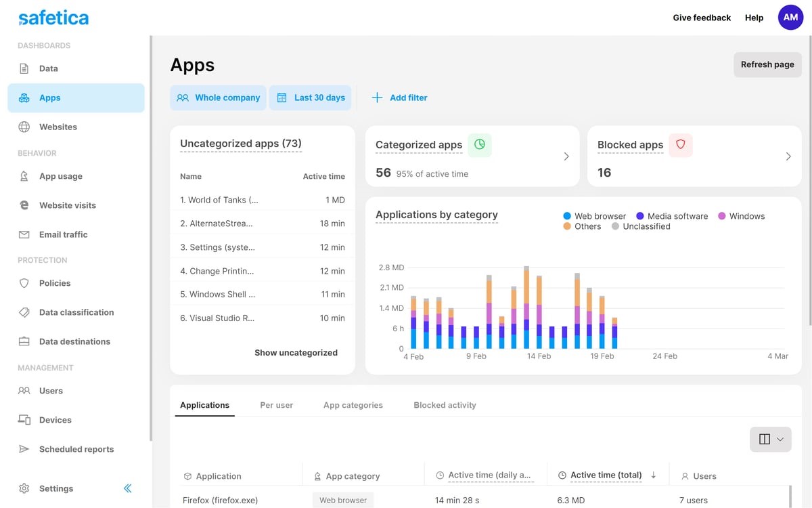The height and width of the screenshot is (508, 812).
Task: Click the Policies shield icon
Action: [24, 283]
